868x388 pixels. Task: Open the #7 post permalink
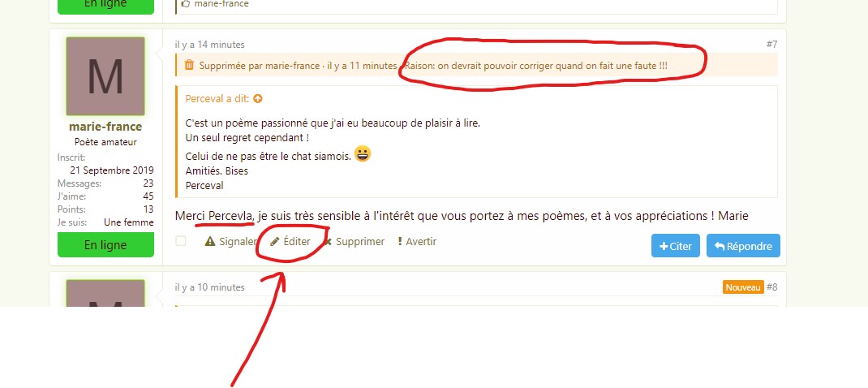click(x=771, y=45)
